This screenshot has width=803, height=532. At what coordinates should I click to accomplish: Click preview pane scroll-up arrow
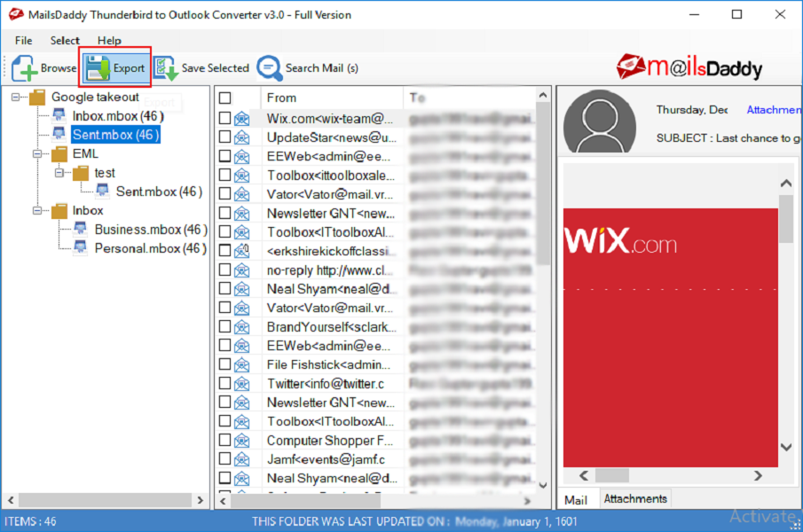click(786, 184)
